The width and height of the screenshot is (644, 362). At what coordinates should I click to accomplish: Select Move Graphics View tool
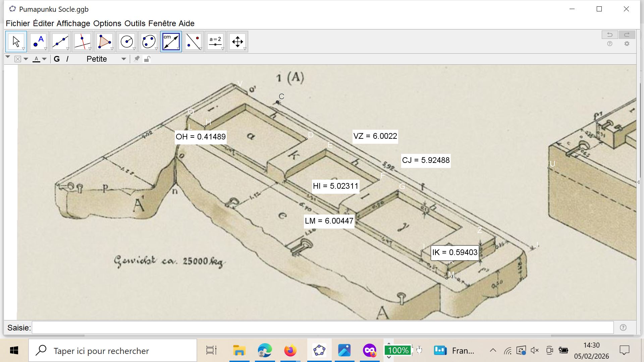[x=237, y=42]
